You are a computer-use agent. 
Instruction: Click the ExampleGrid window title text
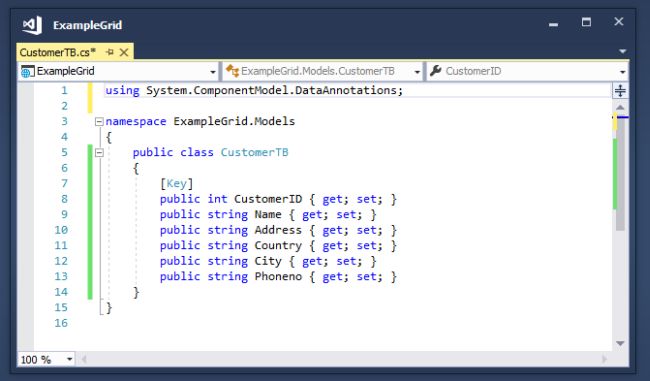coord(87,25)
